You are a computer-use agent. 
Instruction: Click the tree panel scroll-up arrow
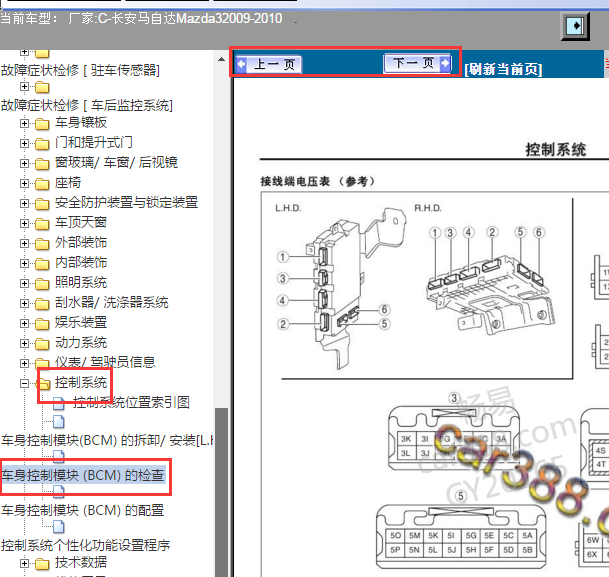click(x=221, y=59)
